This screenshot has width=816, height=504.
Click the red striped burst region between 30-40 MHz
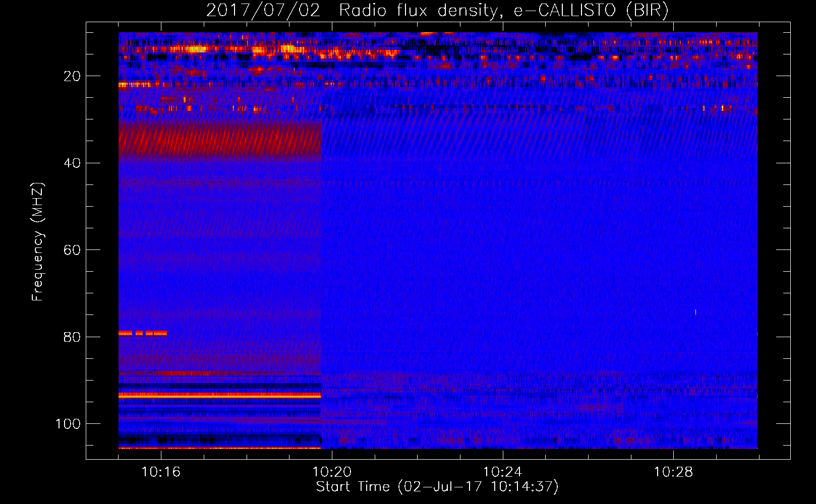click(220, 141)
